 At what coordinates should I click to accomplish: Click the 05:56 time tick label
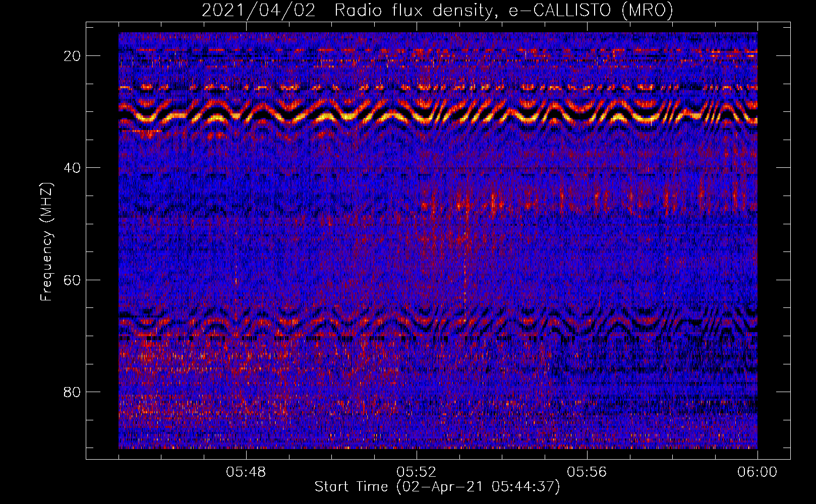click(587, 472)
